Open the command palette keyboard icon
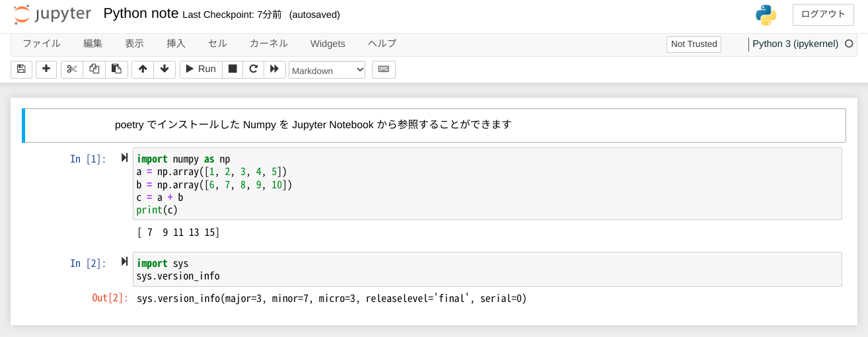 coord(384,69)
